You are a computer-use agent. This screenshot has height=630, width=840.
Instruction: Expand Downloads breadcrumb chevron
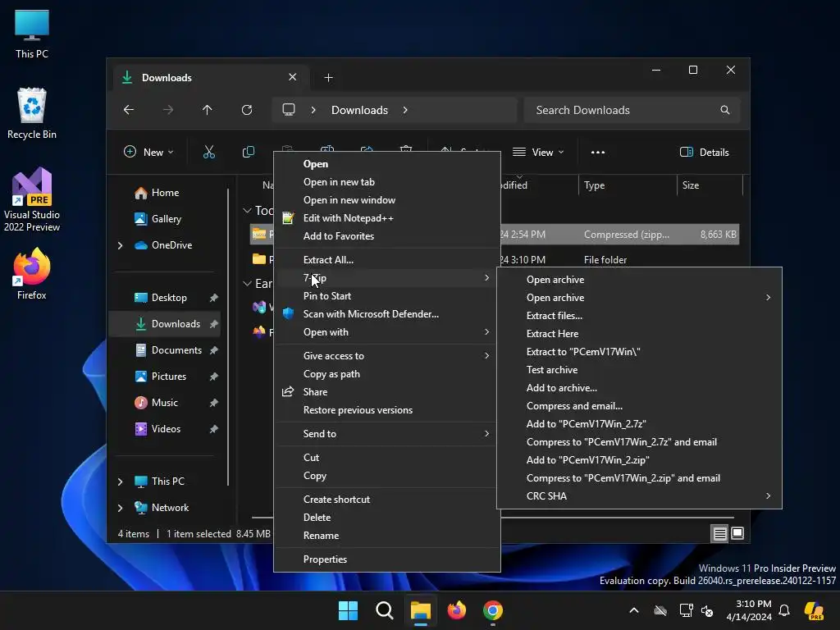pos(405,110)
